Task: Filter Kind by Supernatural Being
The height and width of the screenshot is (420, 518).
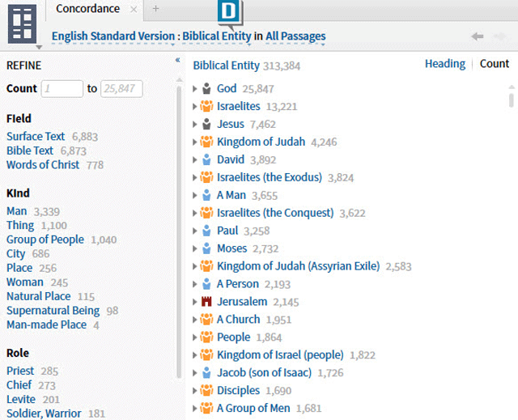Action: [x=53, y=311]
